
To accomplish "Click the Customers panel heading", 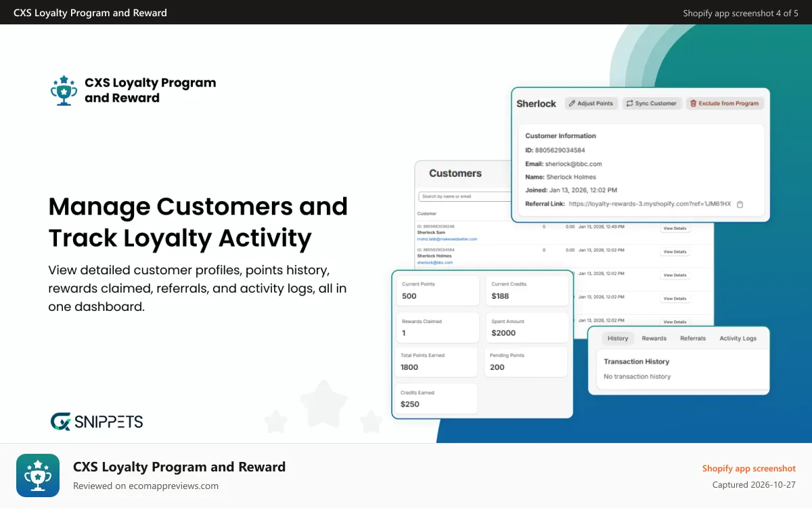I will click(455, 173).
